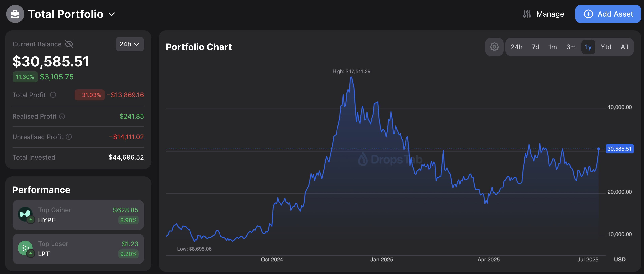
Task: Select the Ytd chart range
Action: click(x=606, y=47)
